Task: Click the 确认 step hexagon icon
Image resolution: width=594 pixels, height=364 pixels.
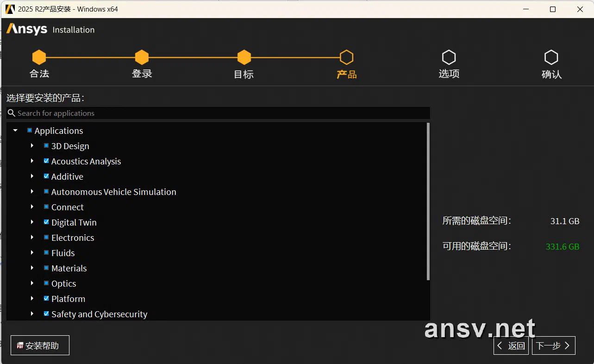Action: pos(551,57)
